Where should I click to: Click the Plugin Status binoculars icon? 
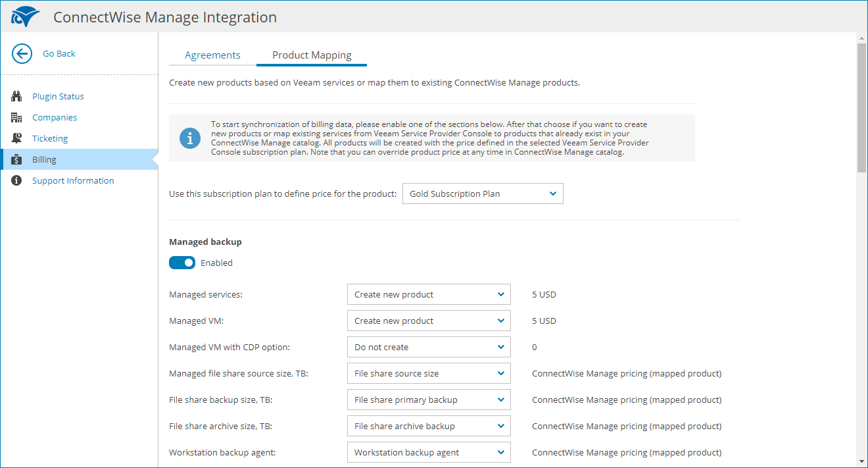point(17,97)
